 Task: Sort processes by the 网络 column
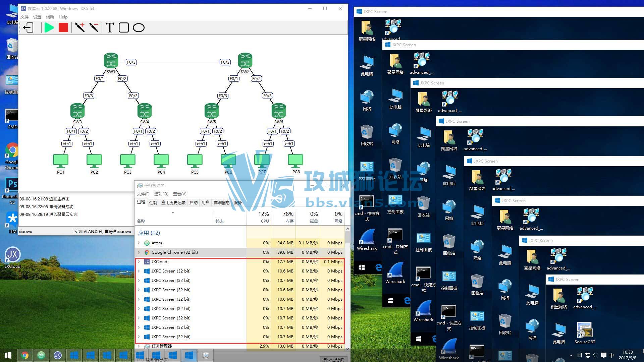[x=332, y=217]
